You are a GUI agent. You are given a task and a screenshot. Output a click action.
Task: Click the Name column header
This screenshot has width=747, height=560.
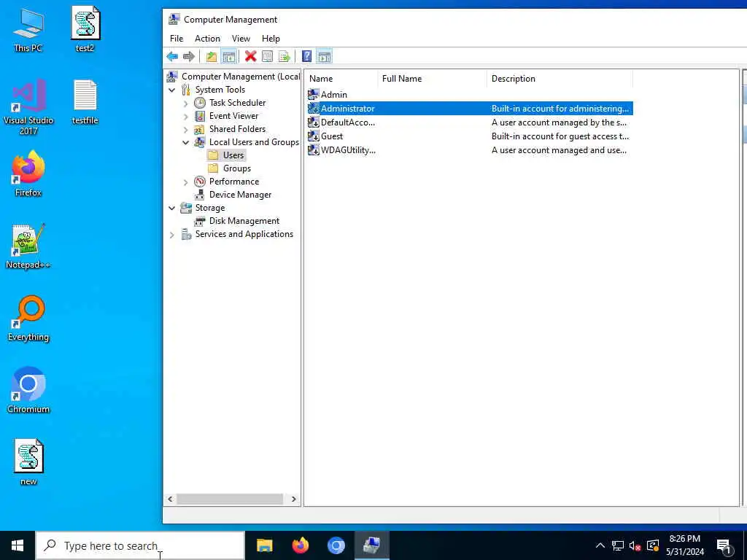click(x=341, y=79)
